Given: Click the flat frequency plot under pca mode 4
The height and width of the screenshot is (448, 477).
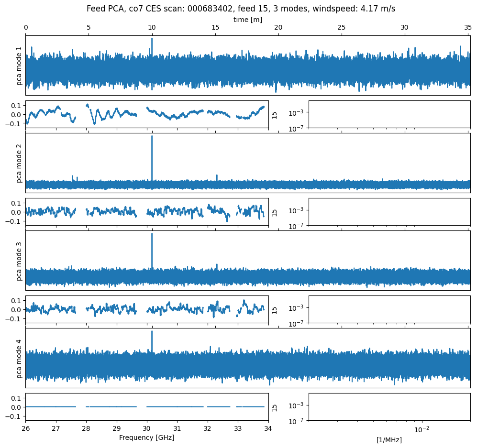Looking at the screenshot, I should point(146,407).
